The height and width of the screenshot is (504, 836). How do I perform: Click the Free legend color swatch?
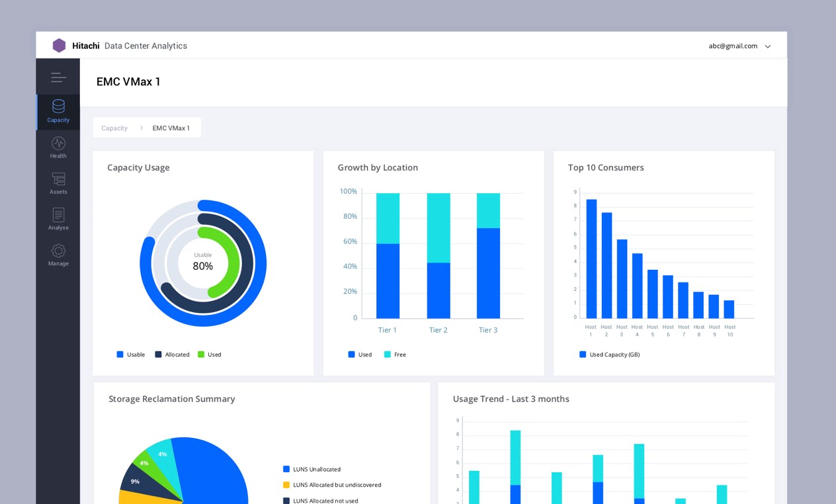[x=388, y=355]
